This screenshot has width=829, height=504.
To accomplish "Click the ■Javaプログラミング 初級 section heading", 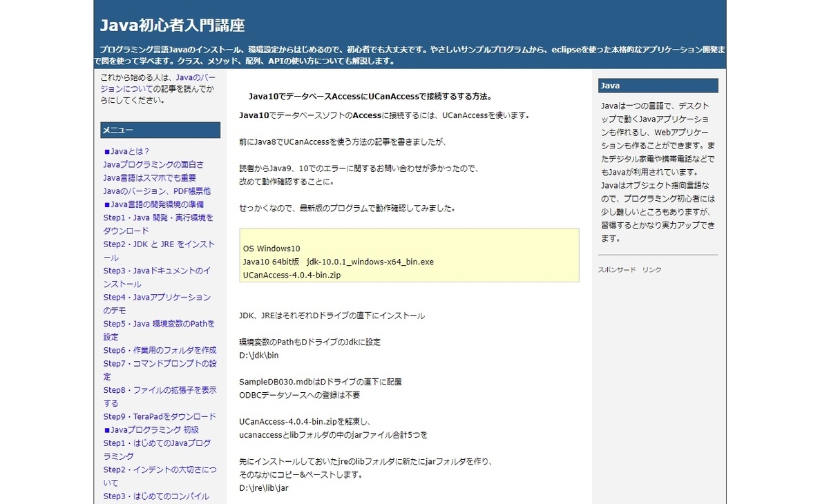I will tap(151, 429).
